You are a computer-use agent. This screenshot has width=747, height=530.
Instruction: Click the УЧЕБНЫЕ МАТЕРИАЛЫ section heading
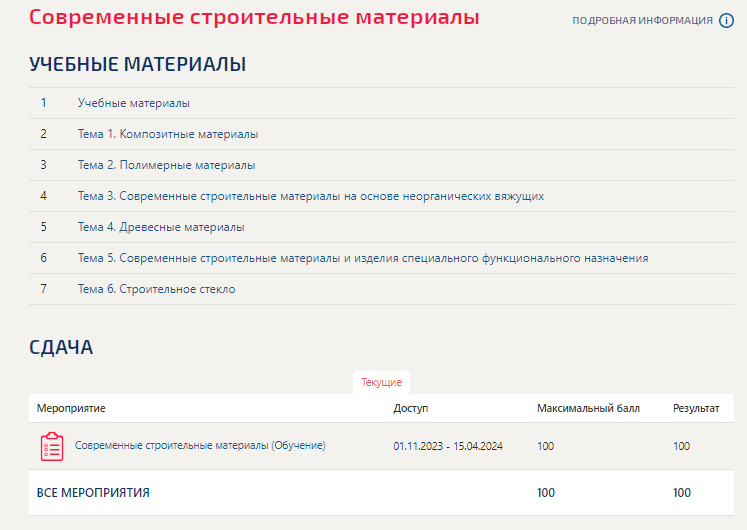coord(138,65)
